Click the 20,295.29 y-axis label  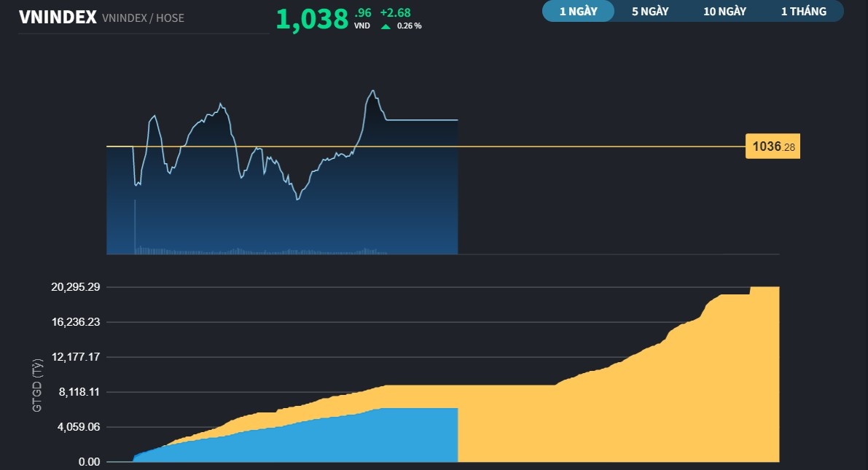[x=75, y=287]
